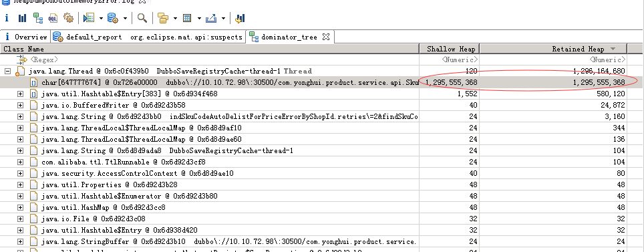Image resolution: width=644 pixels, height=252 pixels.
Task: Click the Export toolbar icon
Action: 210,18
